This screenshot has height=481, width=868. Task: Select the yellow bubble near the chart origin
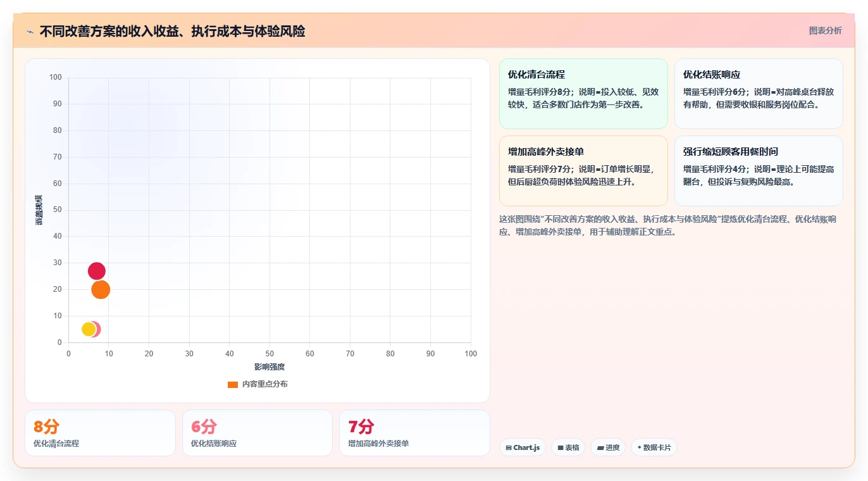(x=89, y=329)
